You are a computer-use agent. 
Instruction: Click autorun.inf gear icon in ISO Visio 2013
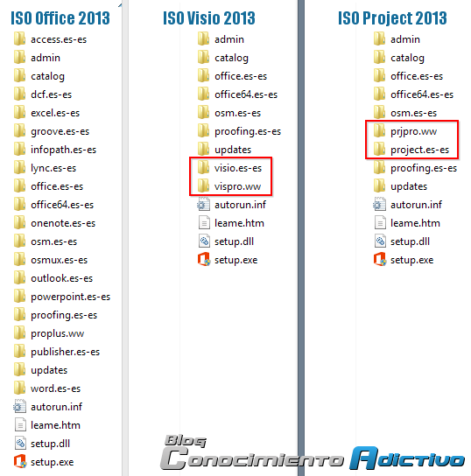click(203, 204)
